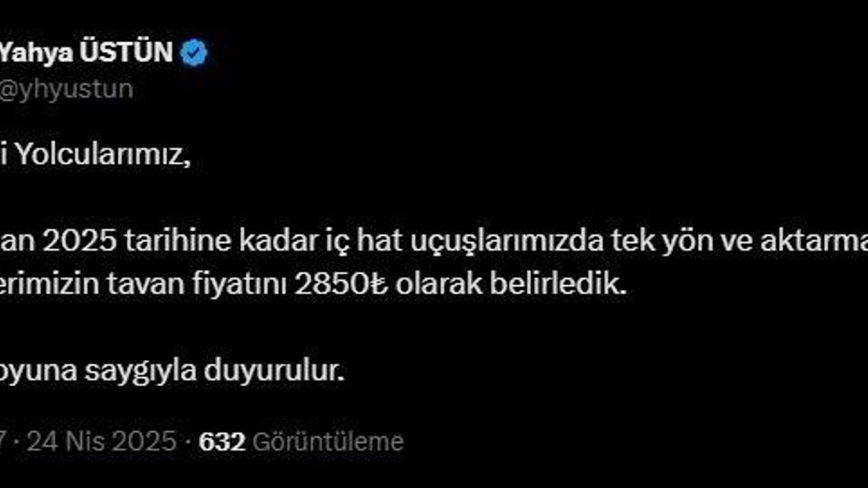Click the 24 Nis 2025 post date
Image resolution: width=868 pixels, height=488 pixels.
pos(101,442)
